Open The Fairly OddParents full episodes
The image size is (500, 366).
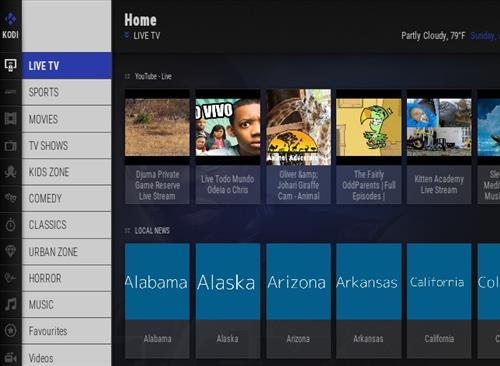(x=368, y=146)
